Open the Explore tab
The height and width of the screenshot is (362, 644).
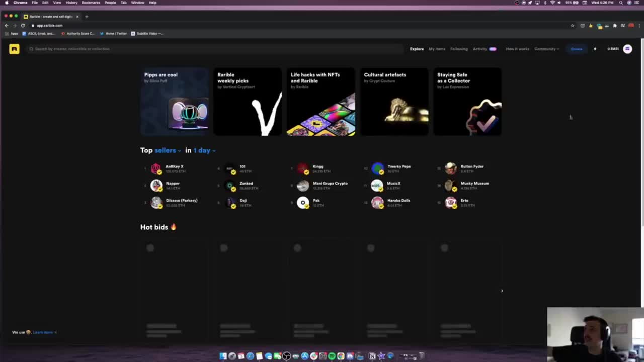pyautogui.click(x=417, y=49)
